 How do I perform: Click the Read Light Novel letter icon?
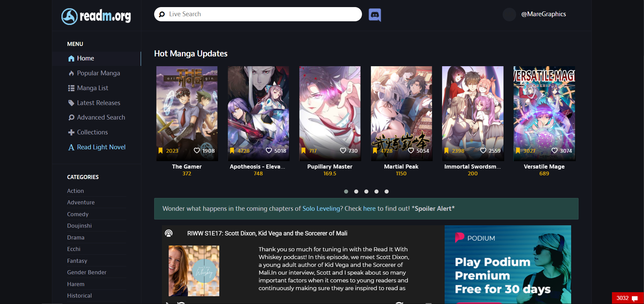click(71, 147)
